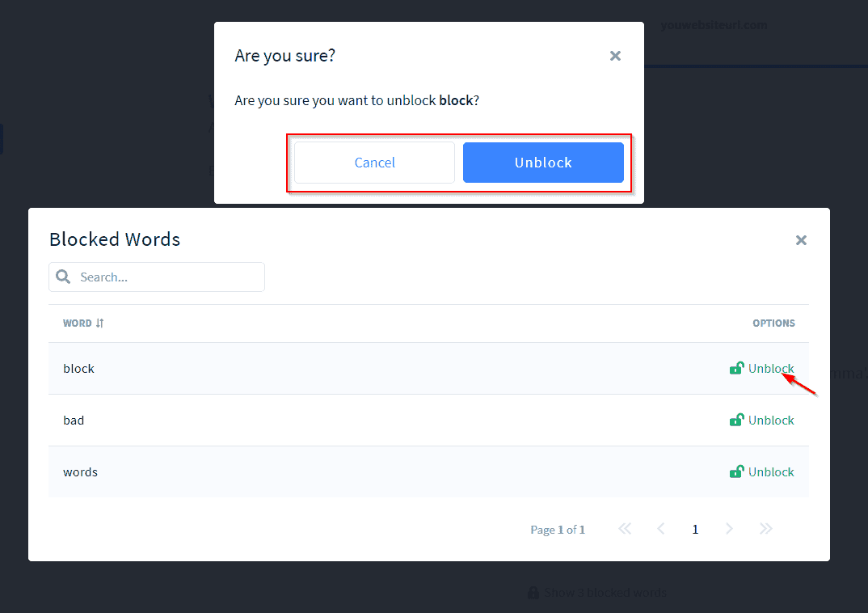
Task: Go to next page chevron
Action: point(730,529)
